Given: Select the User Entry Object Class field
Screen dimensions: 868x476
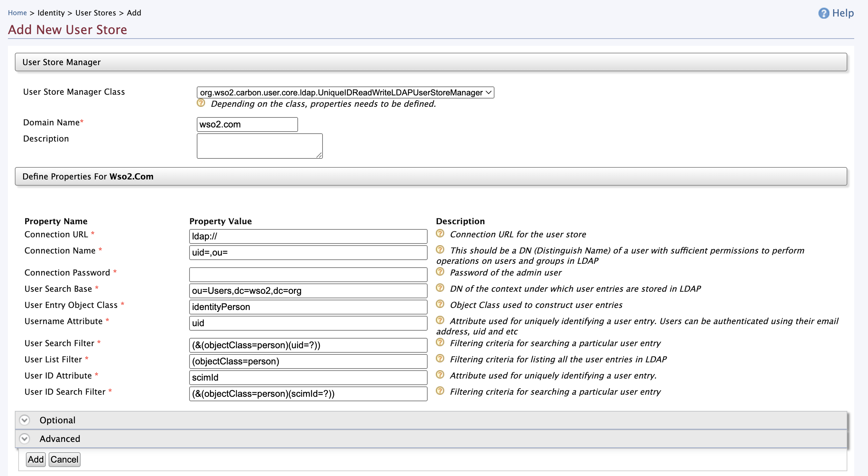Looking at the screenshot, I should pos(308,307).
